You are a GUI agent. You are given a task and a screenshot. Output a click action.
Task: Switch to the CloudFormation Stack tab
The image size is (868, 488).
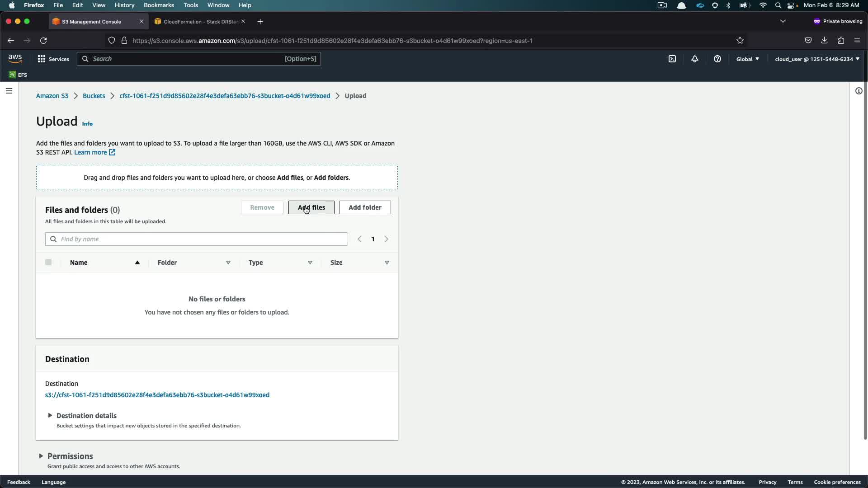(199, 22)
